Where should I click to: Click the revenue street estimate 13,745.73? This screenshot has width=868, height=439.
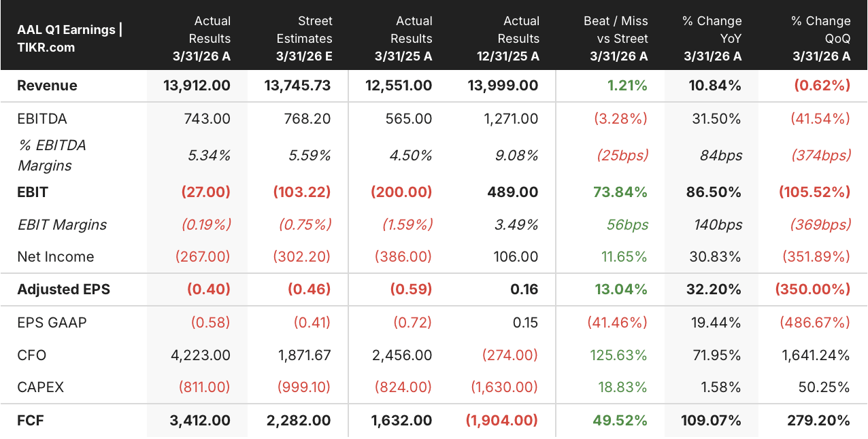pos(298,86)
